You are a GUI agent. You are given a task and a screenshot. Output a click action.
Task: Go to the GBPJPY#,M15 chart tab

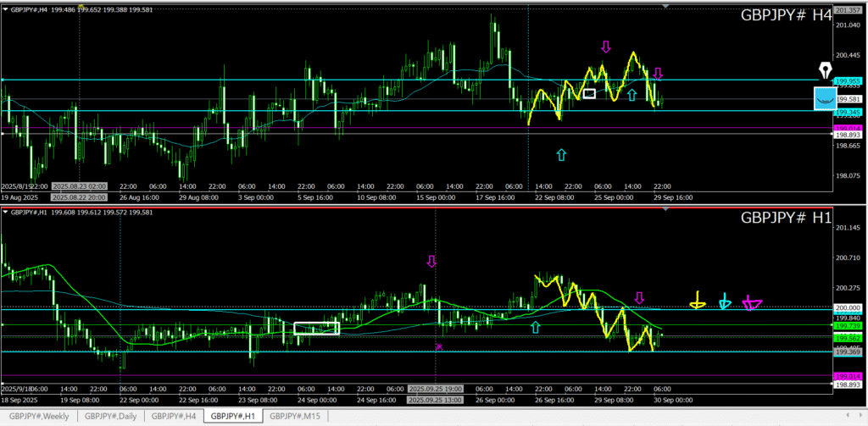pos(294,416)
